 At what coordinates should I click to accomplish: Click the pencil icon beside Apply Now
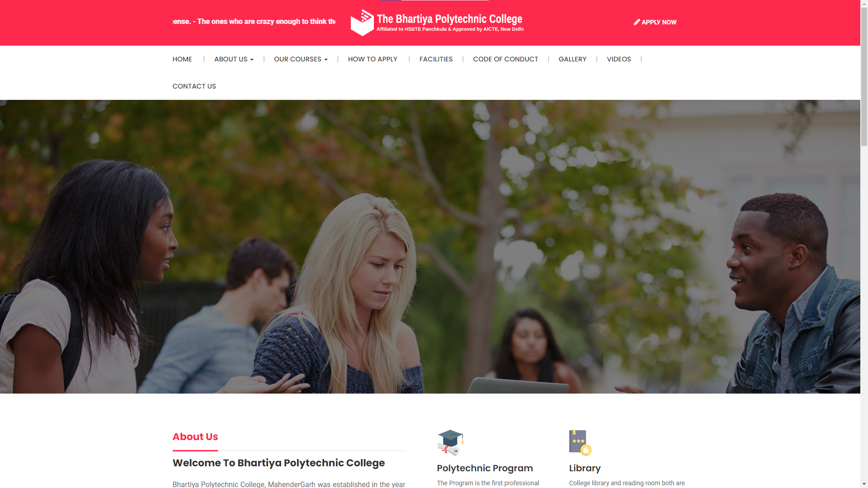pyautogui.click(x=637, y=22)
